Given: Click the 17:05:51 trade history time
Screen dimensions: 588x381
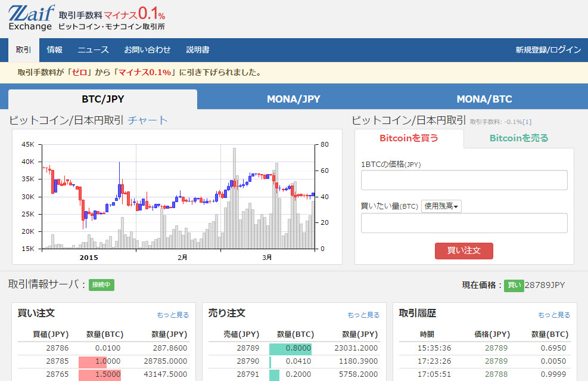Looking at the screenshot, I should [x=434, y=374].
